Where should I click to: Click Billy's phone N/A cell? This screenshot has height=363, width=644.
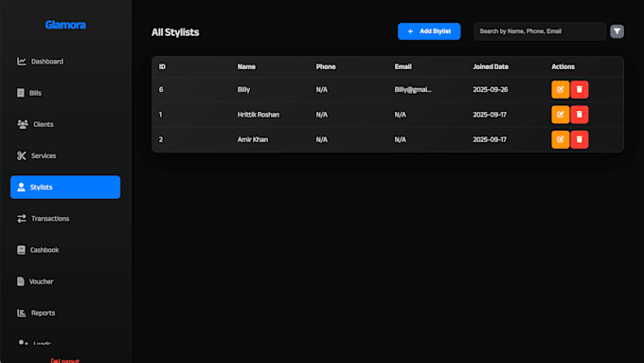322,90
